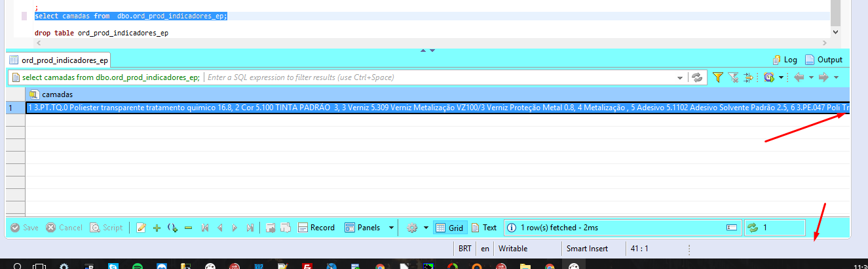Generate SQL with the Script button
Image resolution: width=868 pixels, height=269 pixels.
tap(106, 228)
